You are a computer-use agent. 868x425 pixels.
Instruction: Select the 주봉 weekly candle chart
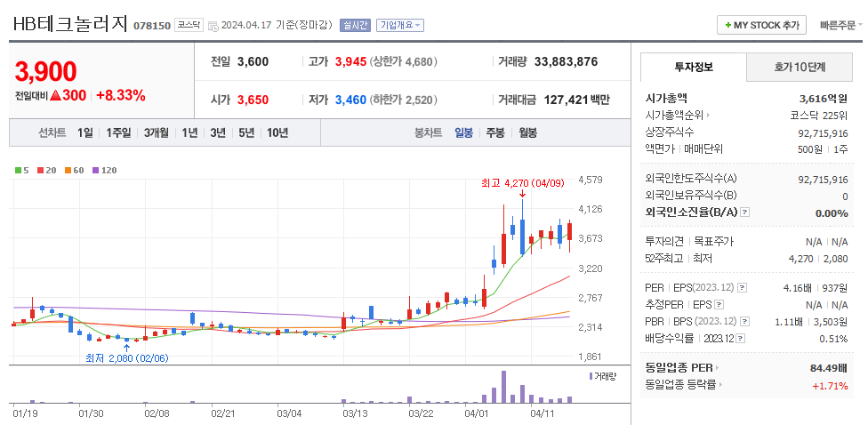(x=495, y=132)
